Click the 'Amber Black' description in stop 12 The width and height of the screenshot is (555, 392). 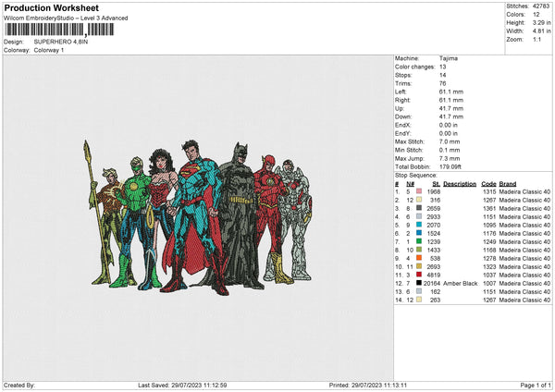(x=460, y=283)
